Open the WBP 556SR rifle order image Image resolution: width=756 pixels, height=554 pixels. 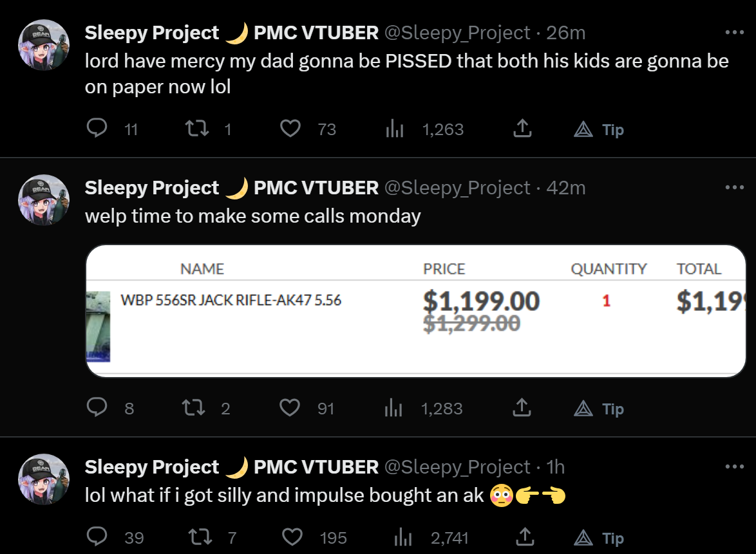pyautogui.click(x=416, y=311)
